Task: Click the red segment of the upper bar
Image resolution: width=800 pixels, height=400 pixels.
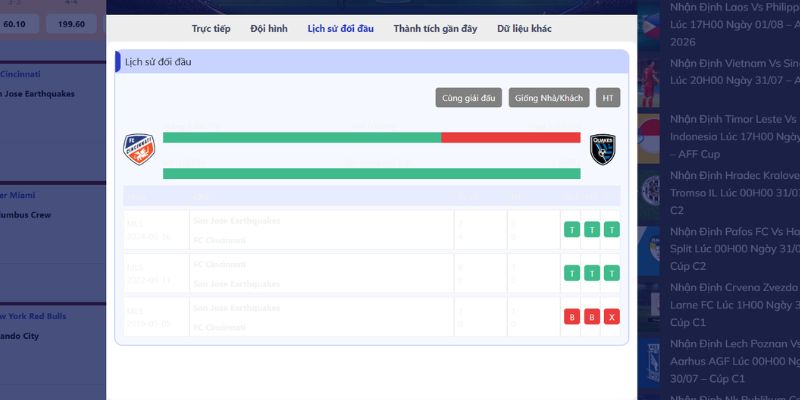Action: (x=511, y=138)
